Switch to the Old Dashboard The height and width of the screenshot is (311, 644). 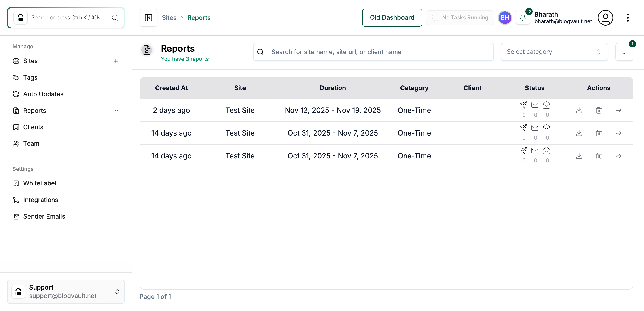(x=392, y=17)
